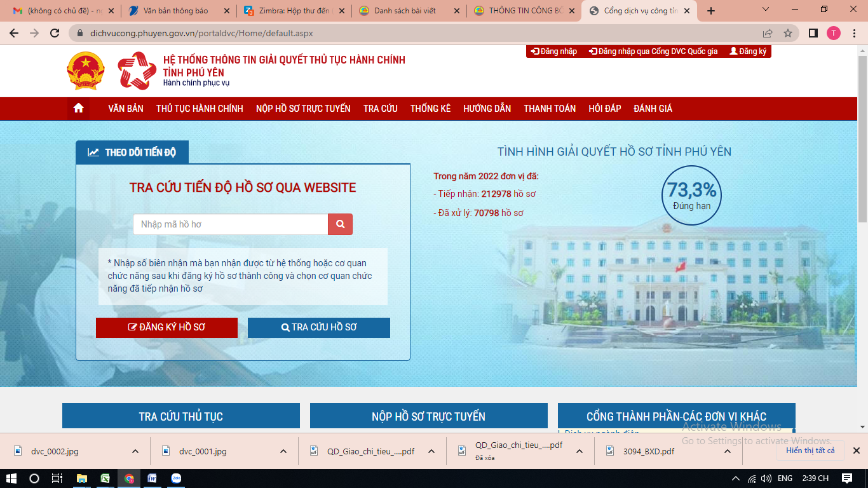Click the magnifier search button beside the Nhập mã hồ sơ field
The width and height of the screenshot is (868, 488).
[x=340, y=224]
